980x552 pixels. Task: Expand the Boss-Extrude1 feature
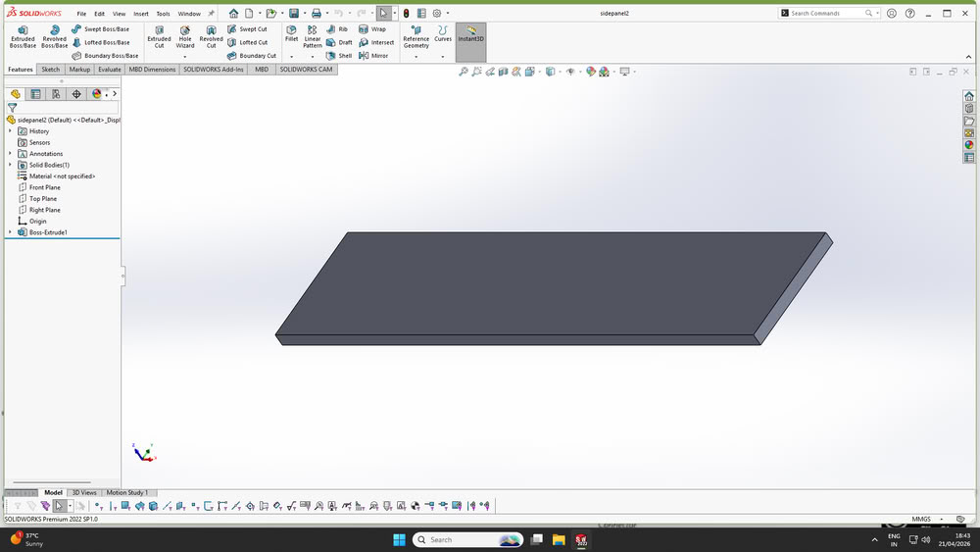click(10, 232)
